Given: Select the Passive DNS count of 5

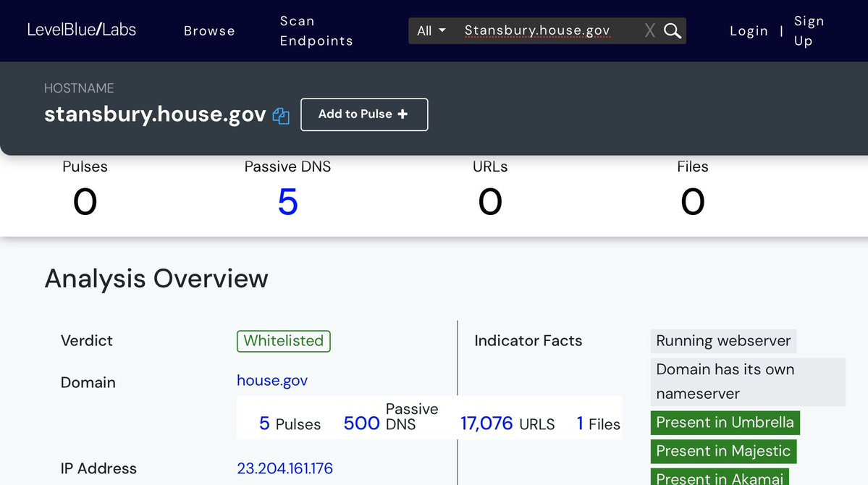Looking at the screenshot, I should pyautogui.click(x=287, y=202).
